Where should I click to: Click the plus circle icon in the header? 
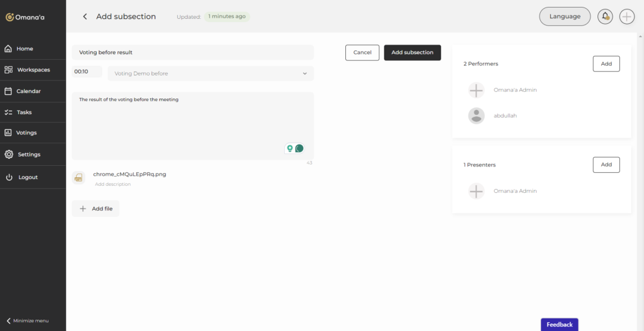[x=626, y=17]
